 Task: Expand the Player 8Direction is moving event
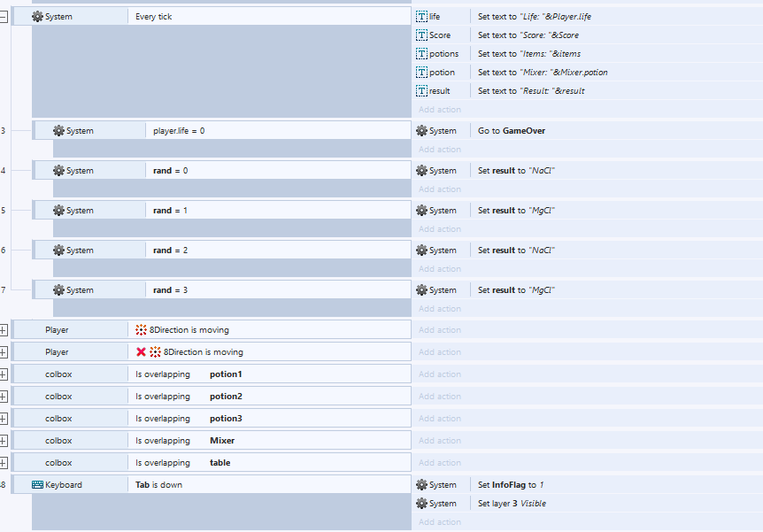click(x=4, y=330)
